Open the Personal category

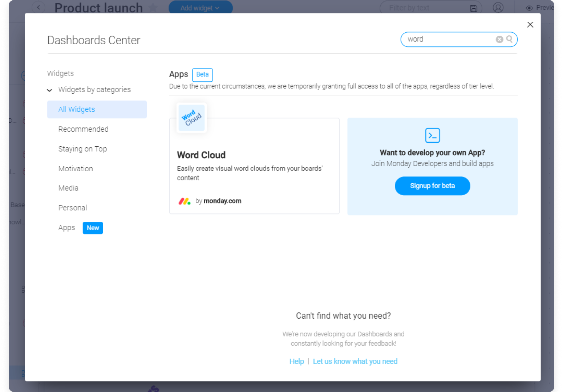coord(73,208)
